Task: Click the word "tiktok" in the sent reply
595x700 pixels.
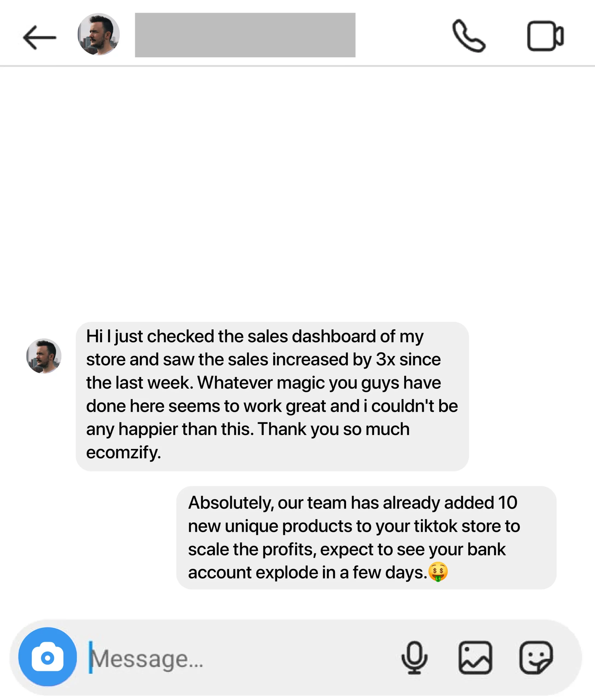Action: click(x=435, y=526)
